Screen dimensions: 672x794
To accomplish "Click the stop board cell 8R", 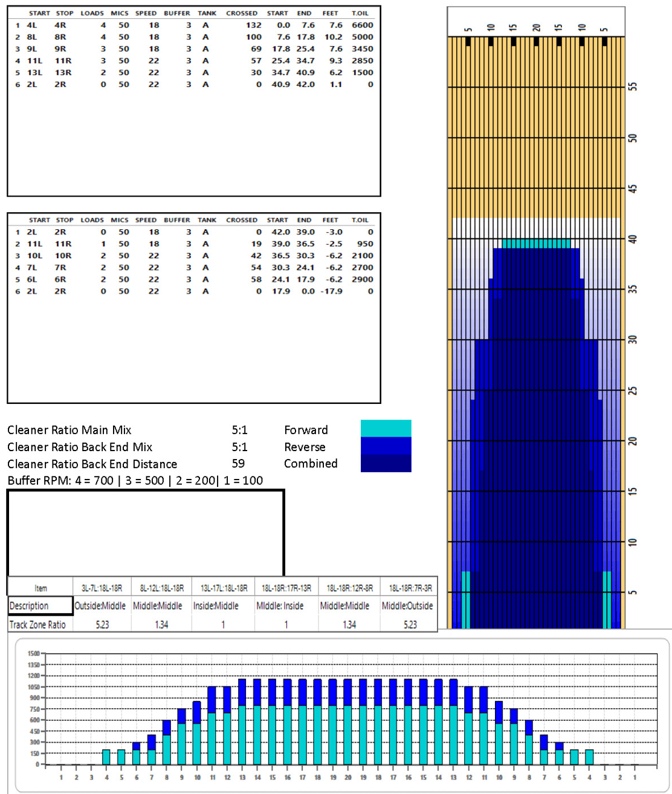I will (x=60, y=37).
